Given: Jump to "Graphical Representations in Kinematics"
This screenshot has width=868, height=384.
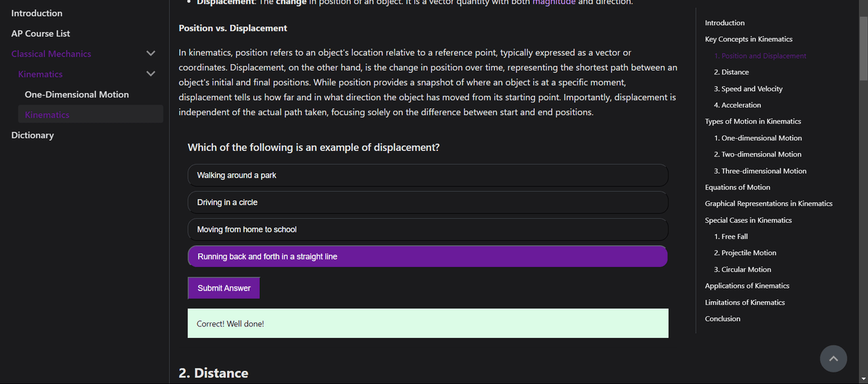Looking at the screenshot, I should (768, 203).
